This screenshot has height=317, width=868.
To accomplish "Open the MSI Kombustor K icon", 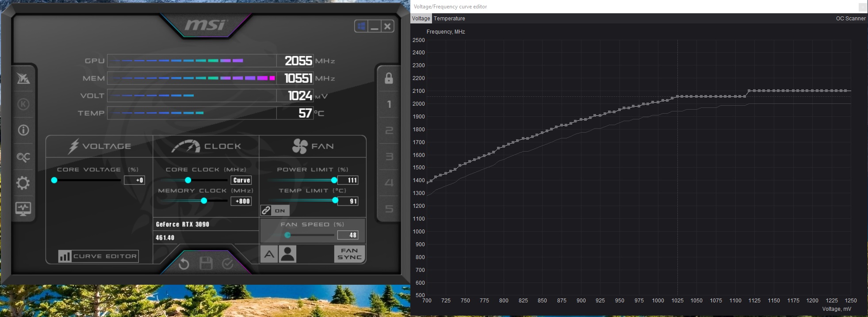I will click(23, 104).
